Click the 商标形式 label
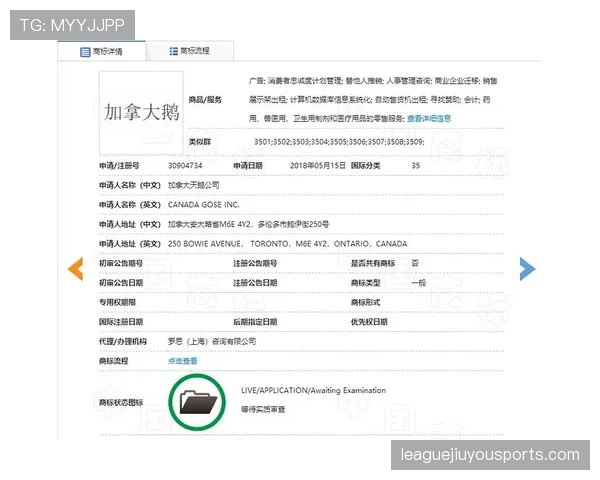The image size is (600, 480). 365,302
